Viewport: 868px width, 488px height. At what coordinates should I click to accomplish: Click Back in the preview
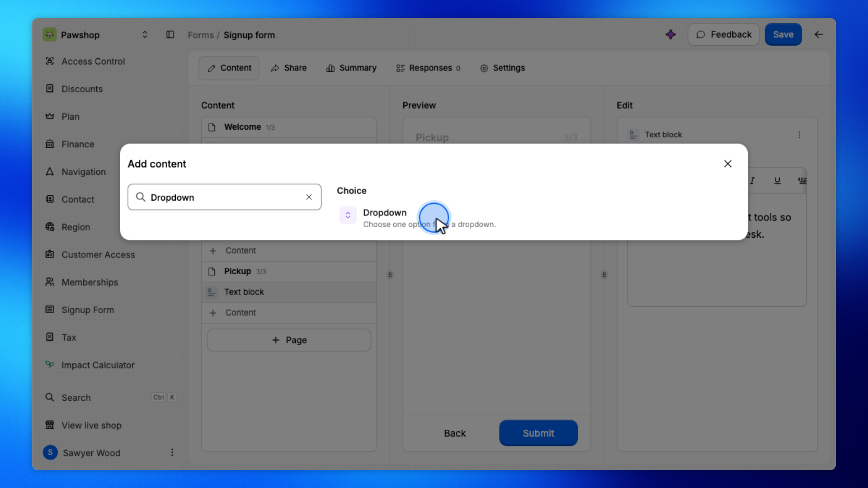pos(454,433)
